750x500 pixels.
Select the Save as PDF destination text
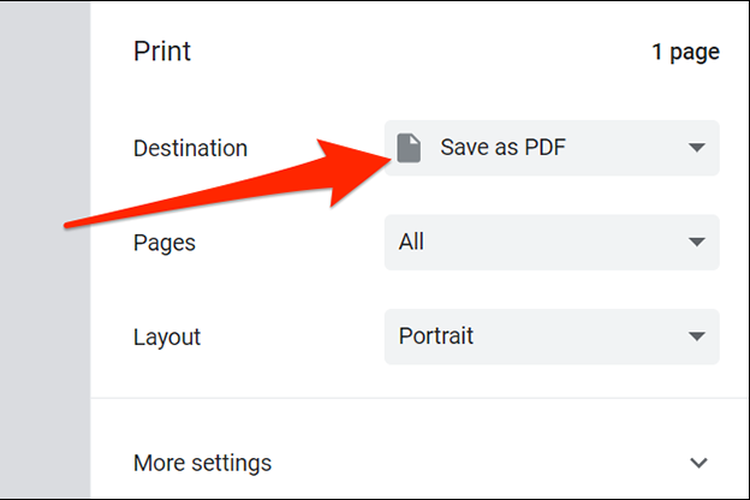504,148
